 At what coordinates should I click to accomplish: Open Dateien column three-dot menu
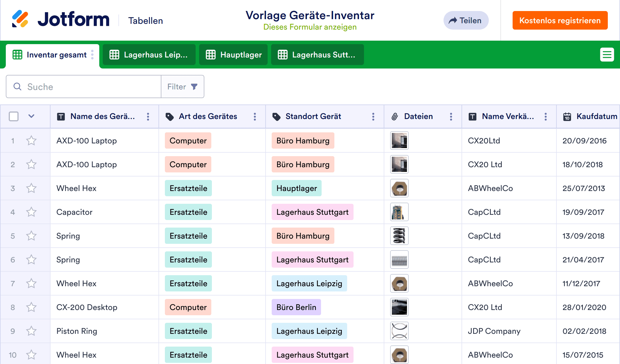(x=451, y=117)
